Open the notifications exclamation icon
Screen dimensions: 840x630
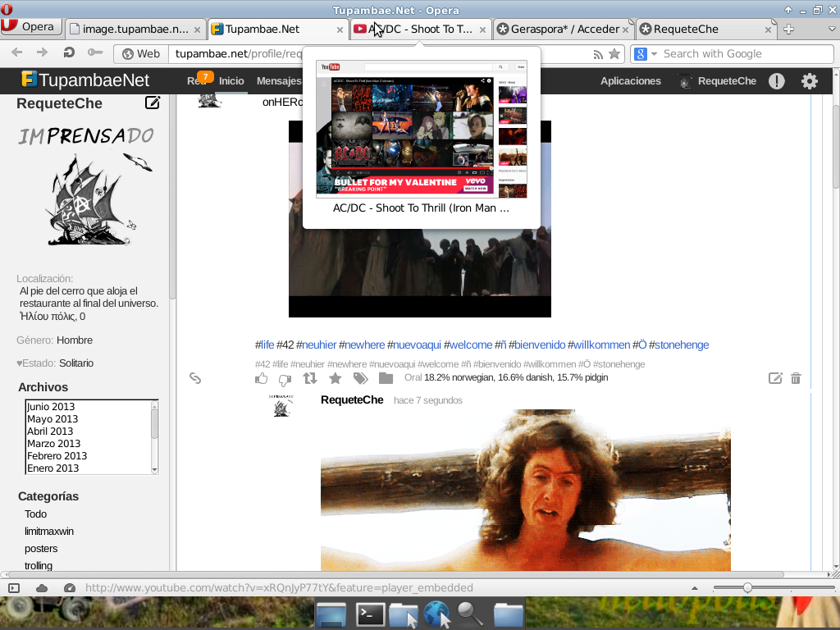pos(776,81)
